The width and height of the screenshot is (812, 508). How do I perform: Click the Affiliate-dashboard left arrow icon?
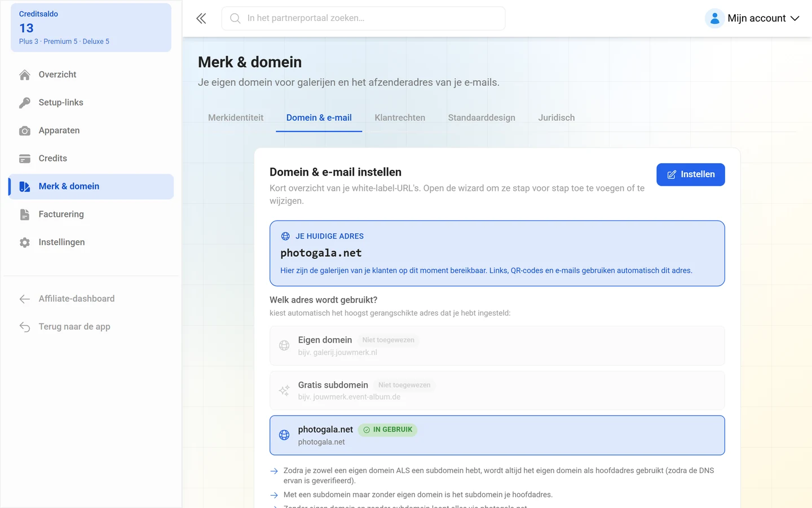[25, 299]
